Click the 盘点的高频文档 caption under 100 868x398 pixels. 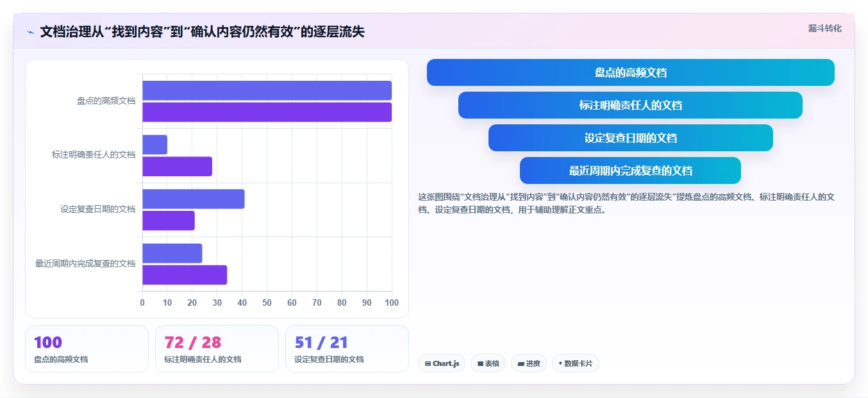(x=61, y=360)
